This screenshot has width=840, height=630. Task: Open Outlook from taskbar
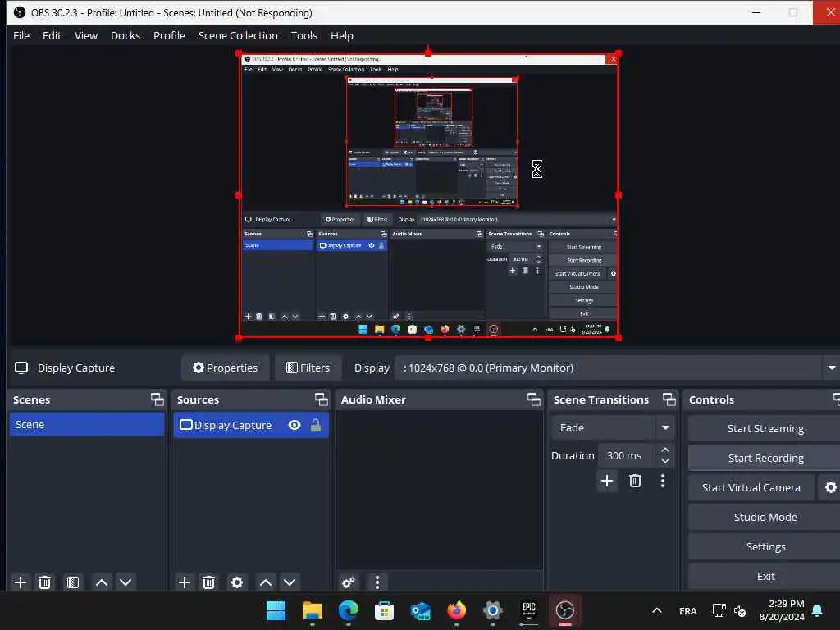(x=421, y=610)
